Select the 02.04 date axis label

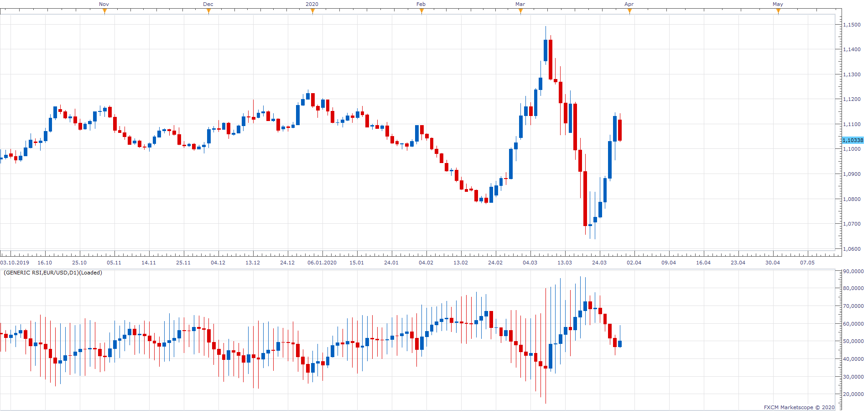[x=634, y=263]
